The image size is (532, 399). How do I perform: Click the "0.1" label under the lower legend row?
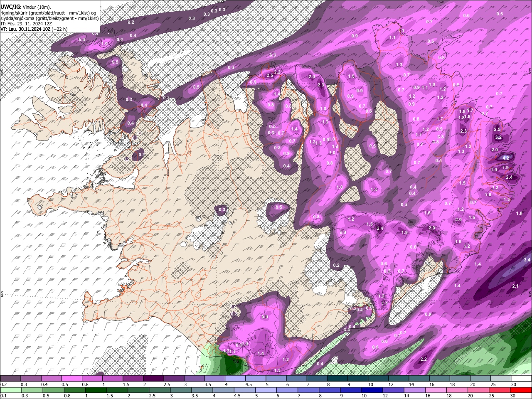pos(4,396)
